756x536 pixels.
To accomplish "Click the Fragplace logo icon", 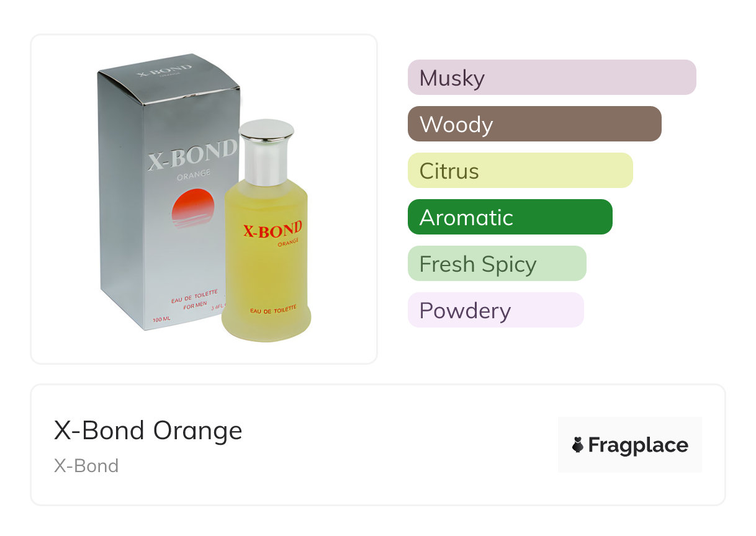I will pyautogui.click(x=578, y=445).
